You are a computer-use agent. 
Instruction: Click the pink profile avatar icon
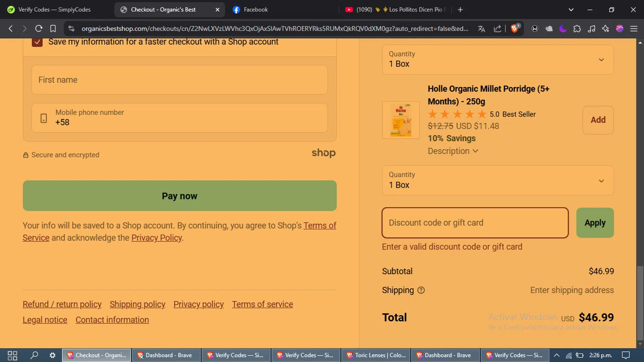620,29
